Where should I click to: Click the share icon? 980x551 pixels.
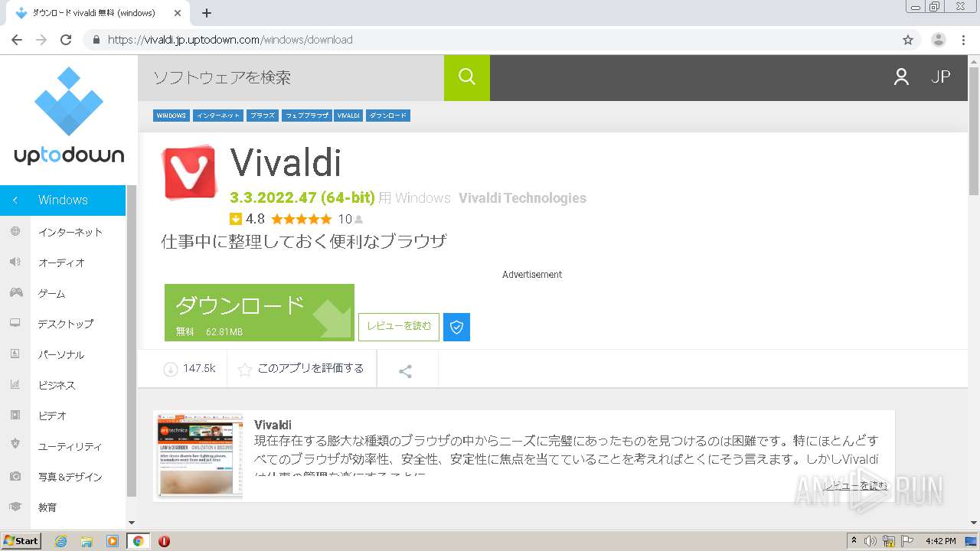406,371
